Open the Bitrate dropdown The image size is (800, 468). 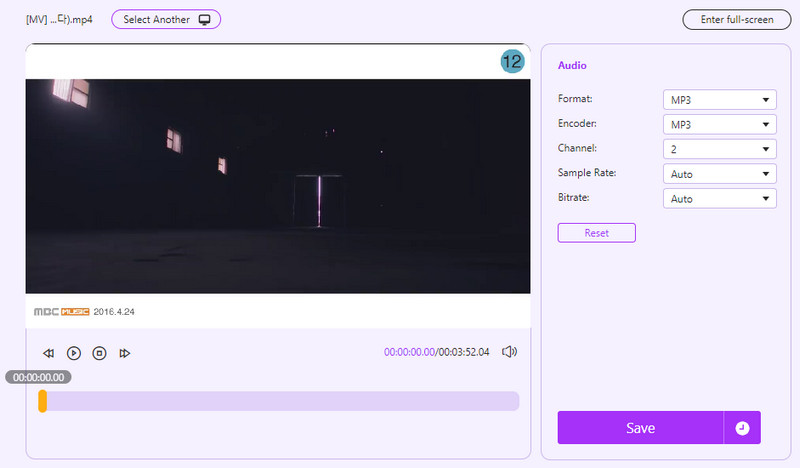pyautogui.click(x=719, y=199)
